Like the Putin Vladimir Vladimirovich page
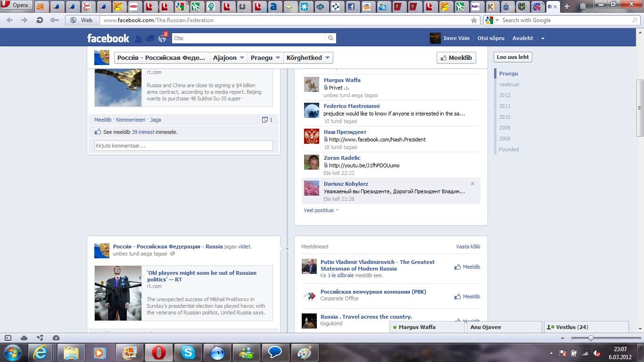This screenshot has width=644, height=362. click(x=467, y=267)
